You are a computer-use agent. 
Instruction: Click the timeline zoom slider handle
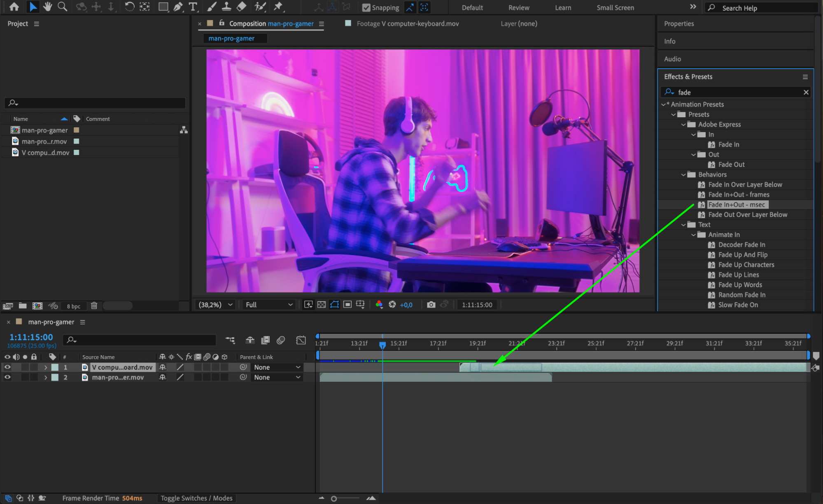click(x=334, y=499)
